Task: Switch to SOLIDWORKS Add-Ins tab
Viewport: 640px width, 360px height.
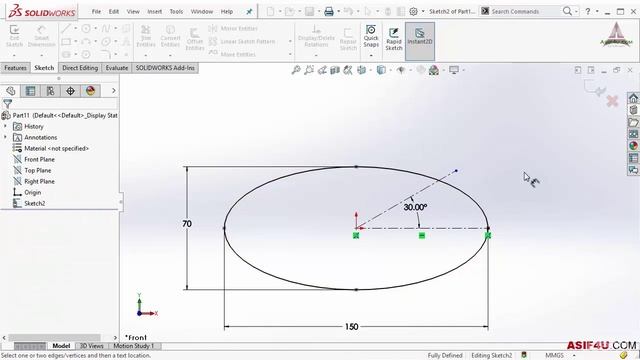Action: click(165, 68)
